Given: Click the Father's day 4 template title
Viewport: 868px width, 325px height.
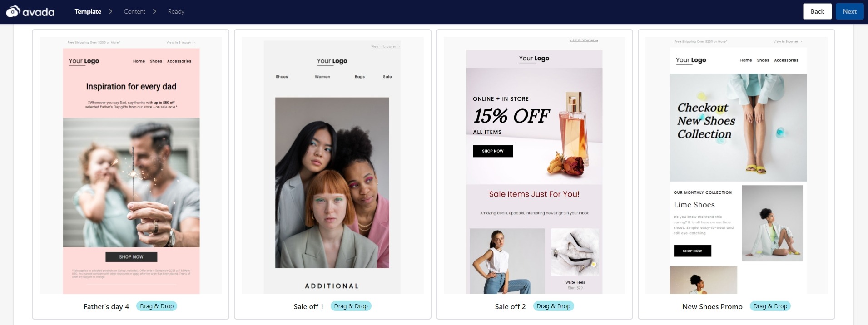Looking at the screenshot, I should (x=106, y=307).
